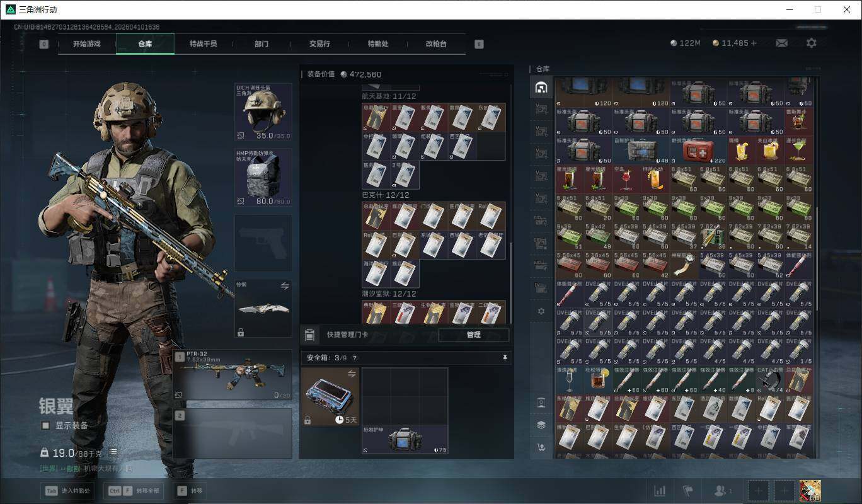Click the pin icon on 安全箱 header
This screenshot has height=504, width=862.
point(505,358)
